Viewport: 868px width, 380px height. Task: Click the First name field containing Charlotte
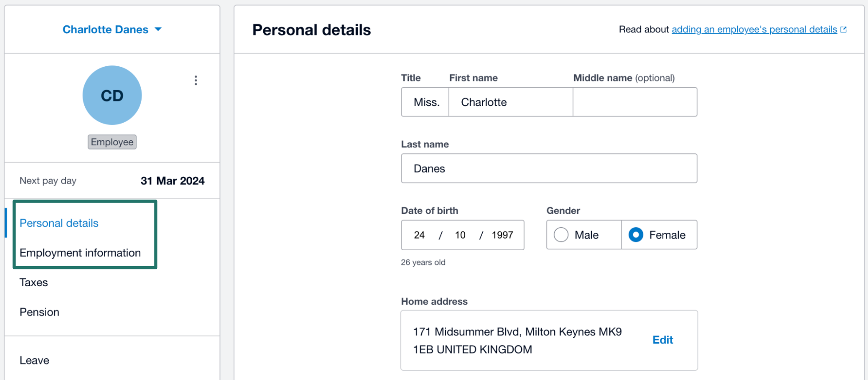click(511, 102)
